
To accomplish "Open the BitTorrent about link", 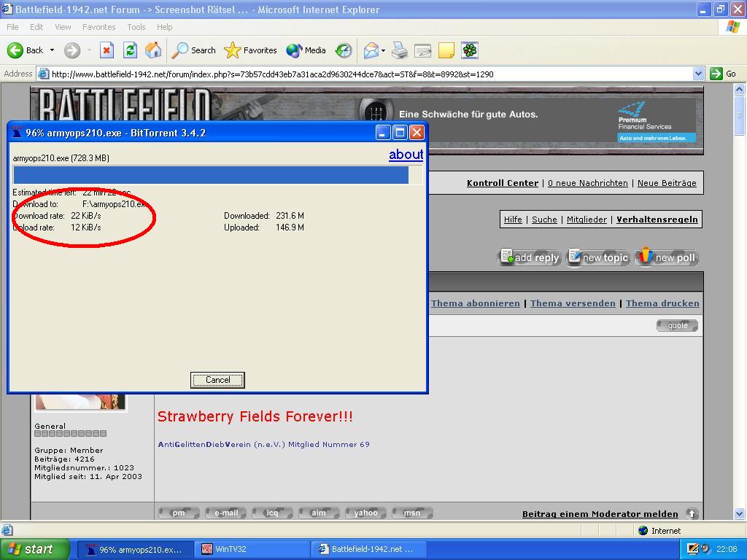I will (406, 155).
